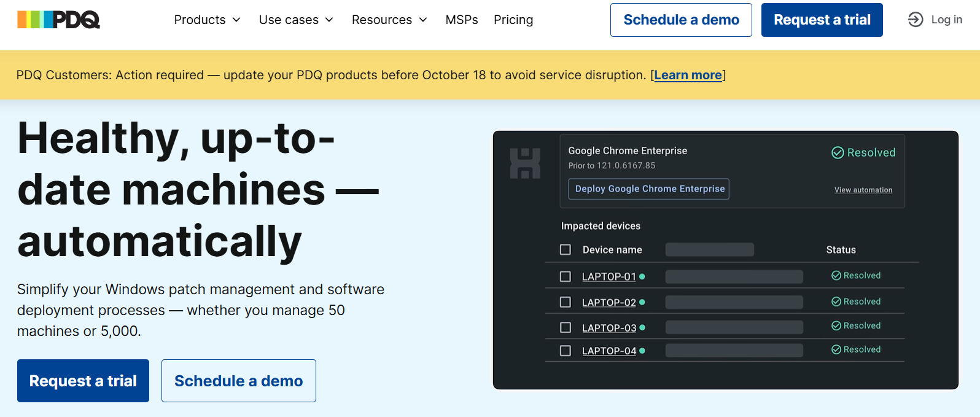Click the Impacted devices heading

point(601,226)
